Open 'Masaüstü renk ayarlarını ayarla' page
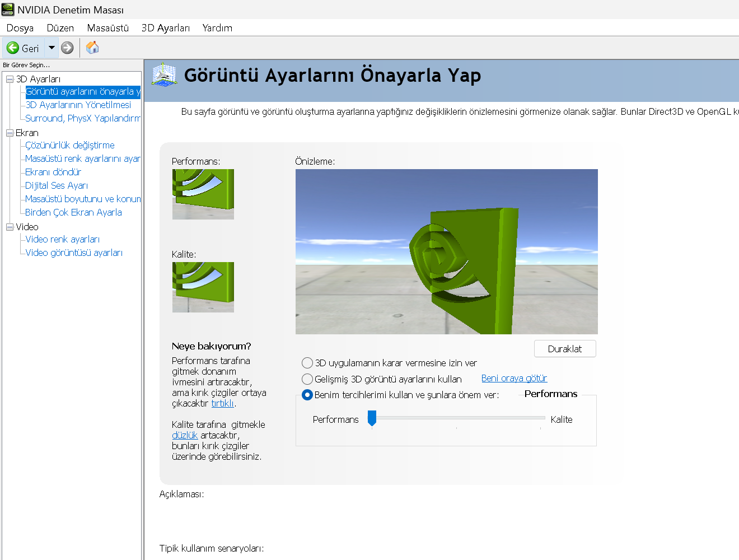739x560 pixels. point(83,158)
